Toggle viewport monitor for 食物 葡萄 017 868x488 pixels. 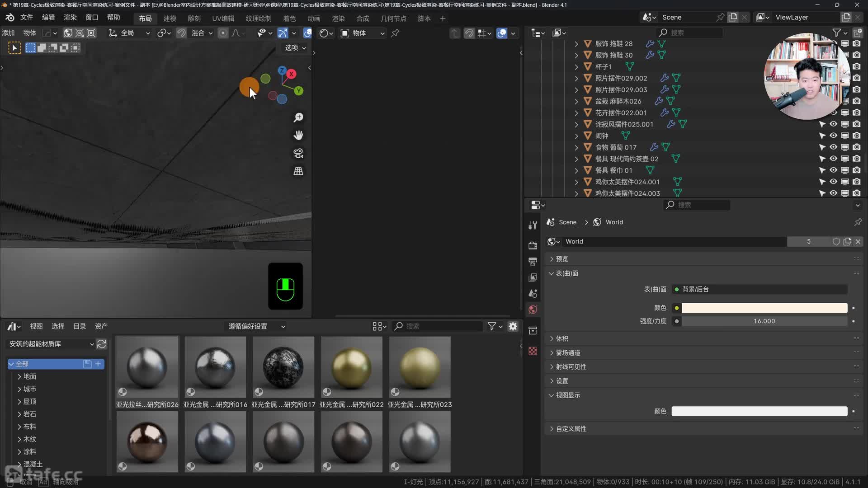[844, 147]
